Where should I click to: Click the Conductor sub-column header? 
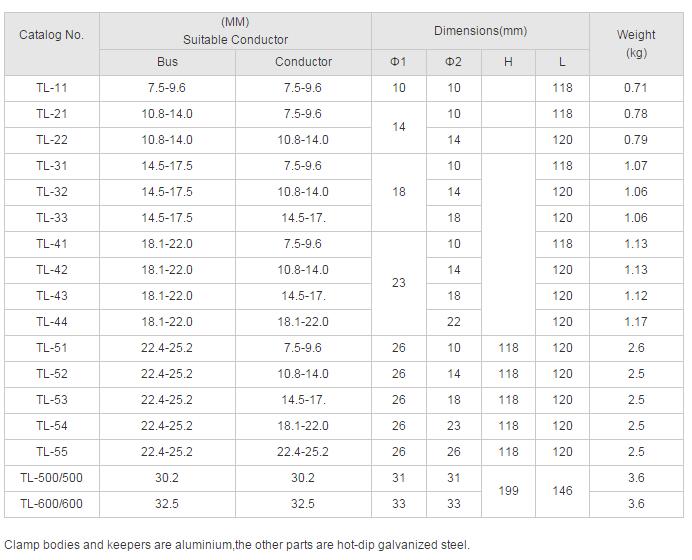point(303,62)
